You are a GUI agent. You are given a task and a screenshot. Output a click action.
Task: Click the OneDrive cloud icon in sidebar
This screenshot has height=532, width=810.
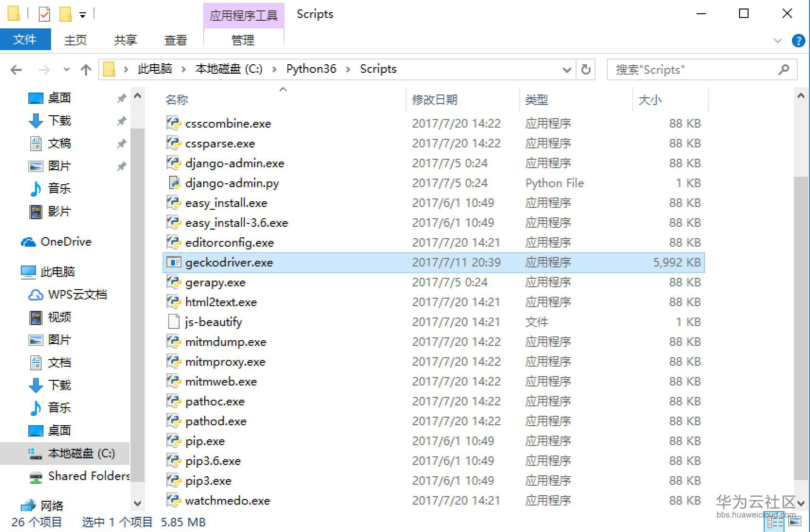[28, 242]
